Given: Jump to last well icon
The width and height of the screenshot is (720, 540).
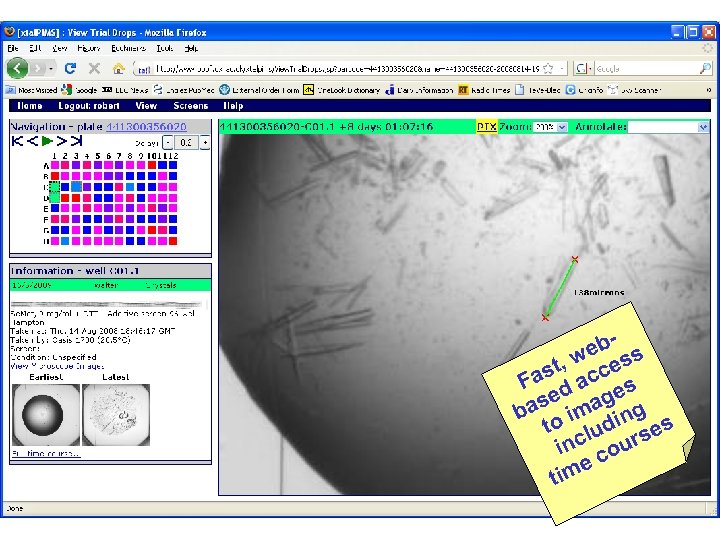Looking at the screenshot, I should tap(76, 141).
